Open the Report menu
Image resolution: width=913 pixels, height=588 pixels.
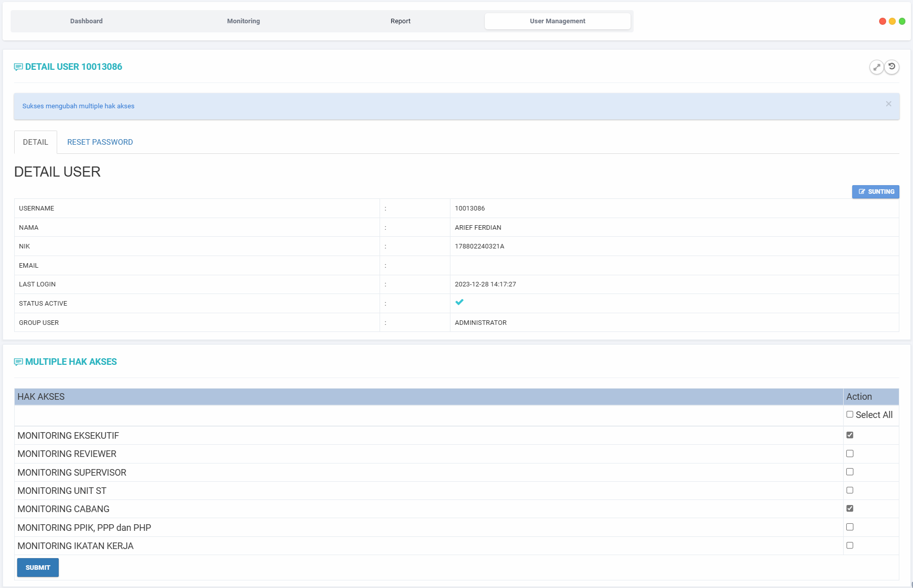(400, 21)
